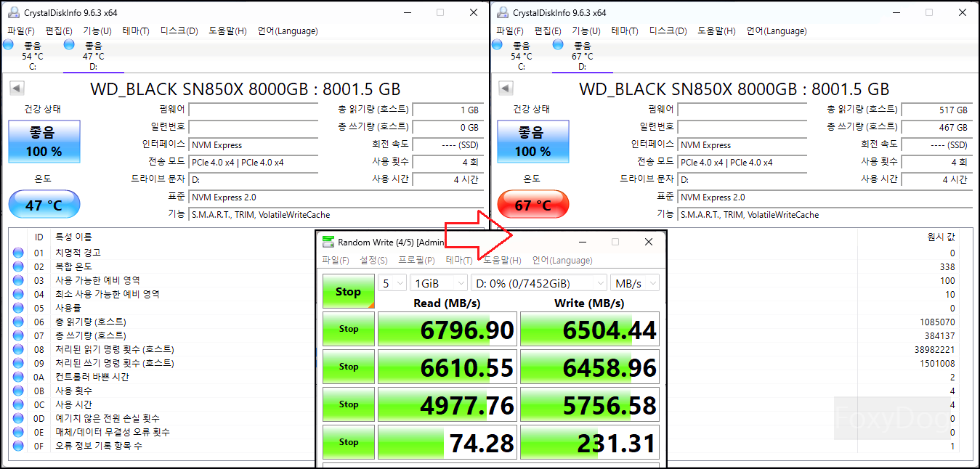Click the Stop button beside 74.28 read result

(349, 442)
